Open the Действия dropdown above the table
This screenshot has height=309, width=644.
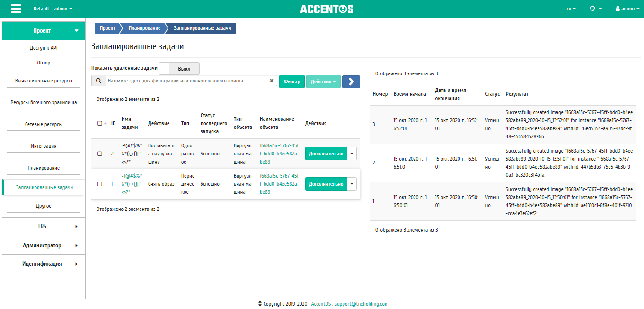323,82
